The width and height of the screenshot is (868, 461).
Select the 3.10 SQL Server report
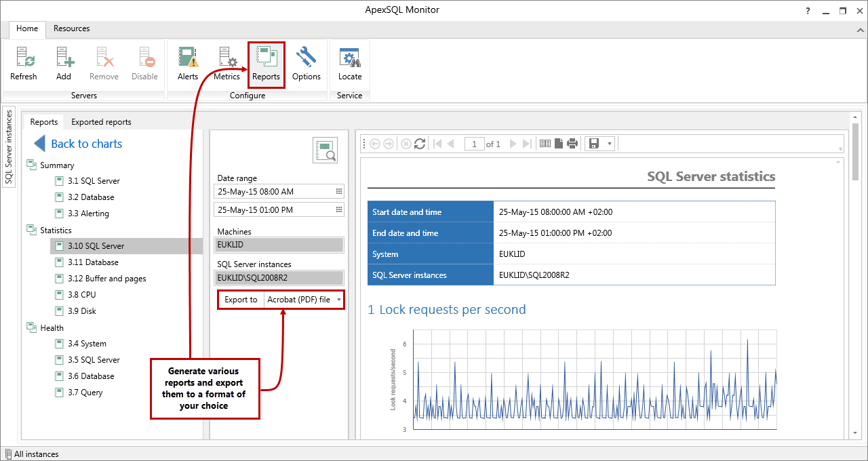coord(126,246)
